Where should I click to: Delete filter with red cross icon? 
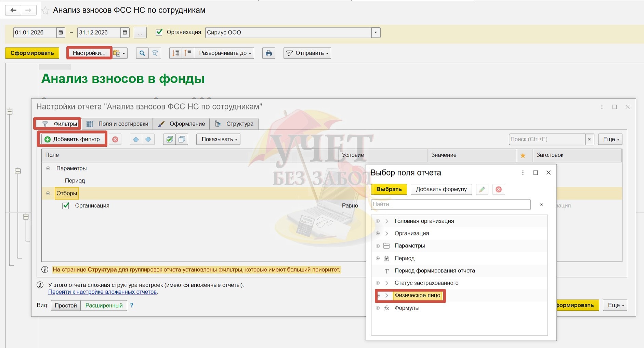tap(116, 139)
